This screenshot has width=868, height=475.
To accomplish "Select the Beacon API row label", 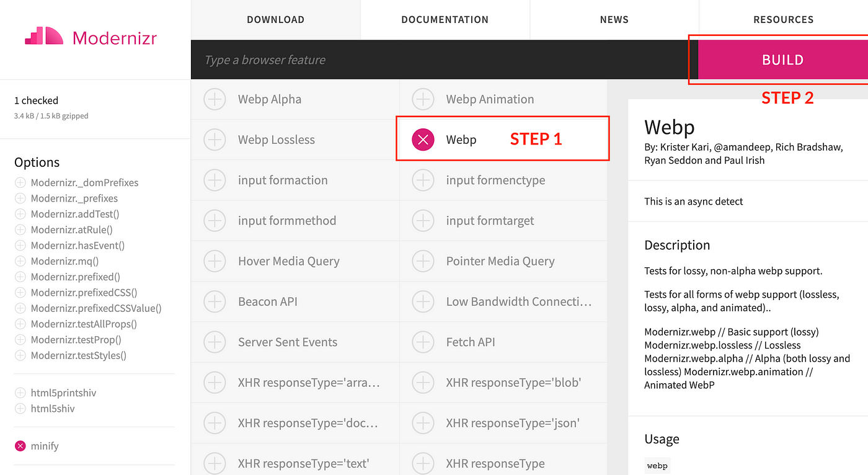I will [x=268, y=302].
